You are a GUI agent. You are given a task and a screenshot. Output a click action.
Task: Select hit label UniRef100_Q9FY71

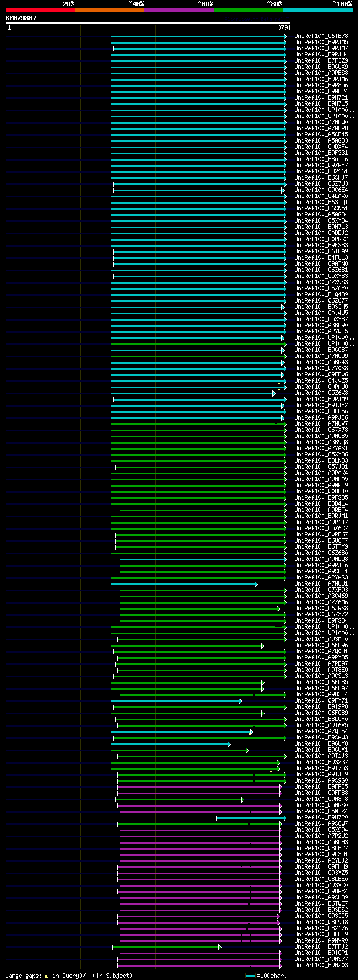point(321,701)
